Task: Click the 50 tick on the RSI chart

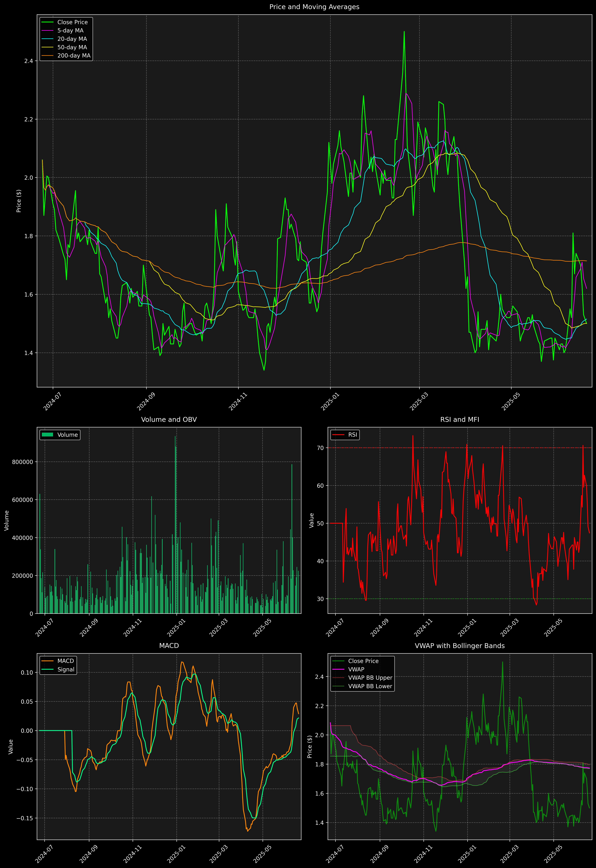Action: click(320, 523)
